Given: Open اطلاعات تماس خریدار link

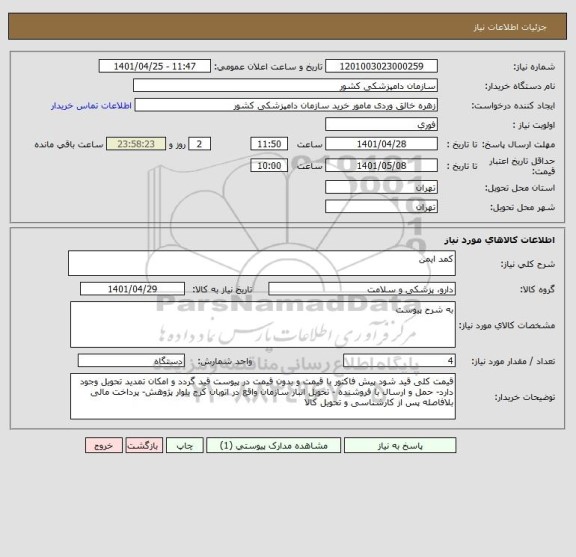Looking at the screenshot, I should [x=91, y=106].
